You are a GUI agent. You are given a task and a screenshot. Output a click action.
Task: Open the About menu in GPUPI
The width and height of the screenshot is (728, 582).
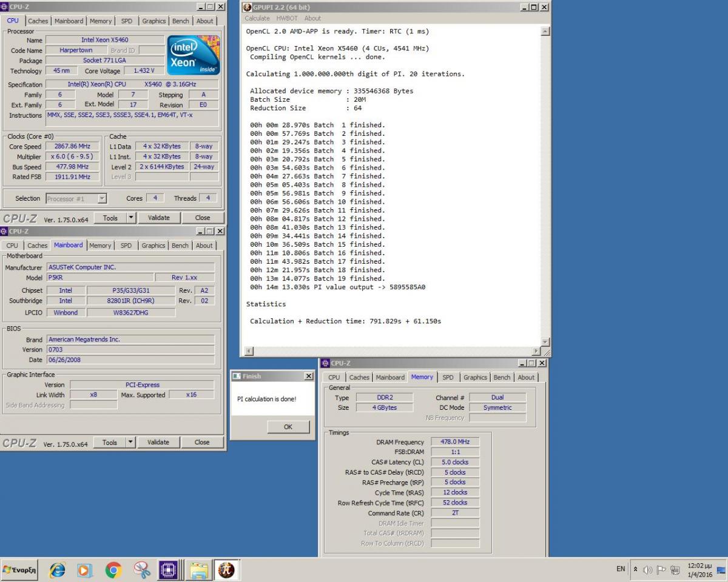pos(312,18)
